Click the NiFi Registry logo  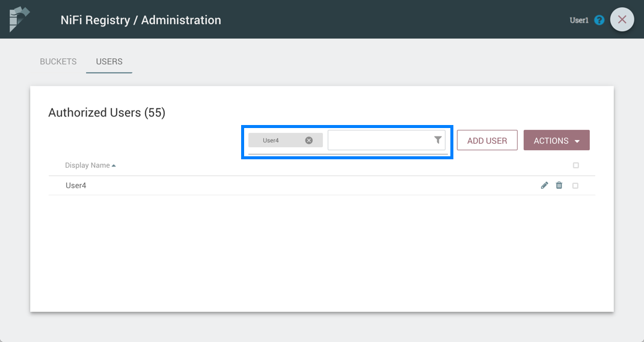coord(19,19)
